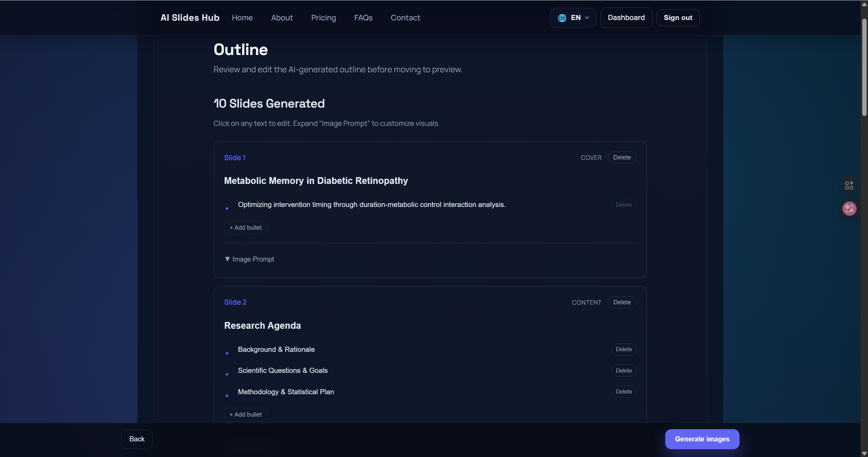This screenshot has height=457, width=868.
Task: Click the scrollbar up arrow
Action: pos(864,4)
